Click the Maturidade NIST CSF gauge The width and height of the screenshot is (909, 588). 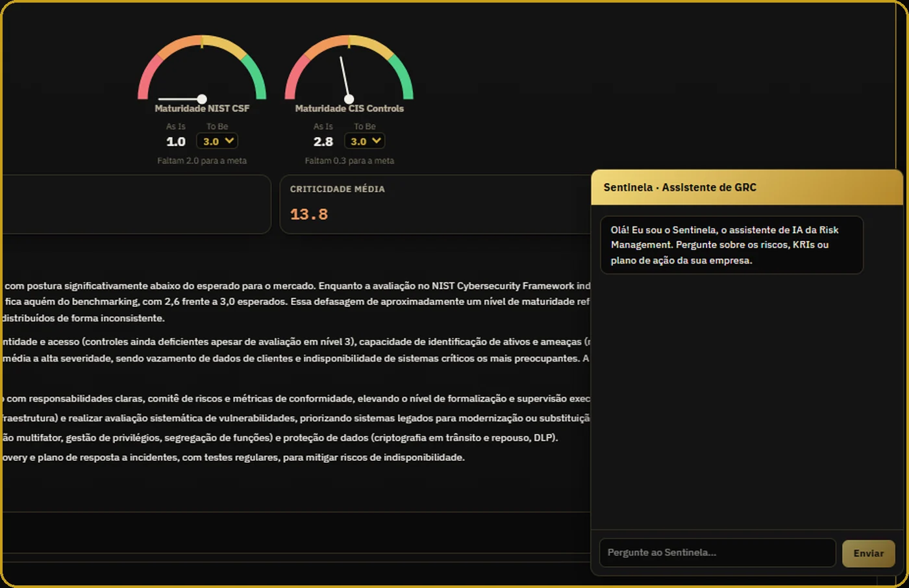[202, 68]
